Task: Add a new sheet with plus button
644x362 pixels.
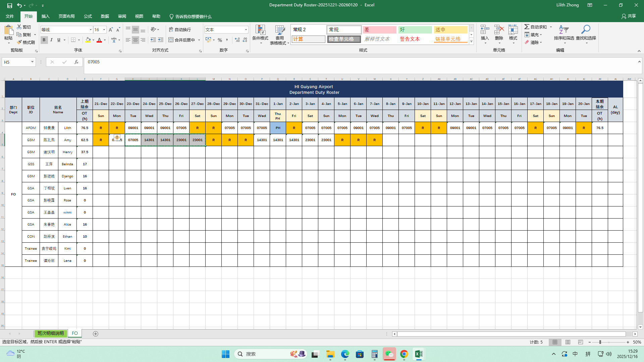Action: click(96, 334)
